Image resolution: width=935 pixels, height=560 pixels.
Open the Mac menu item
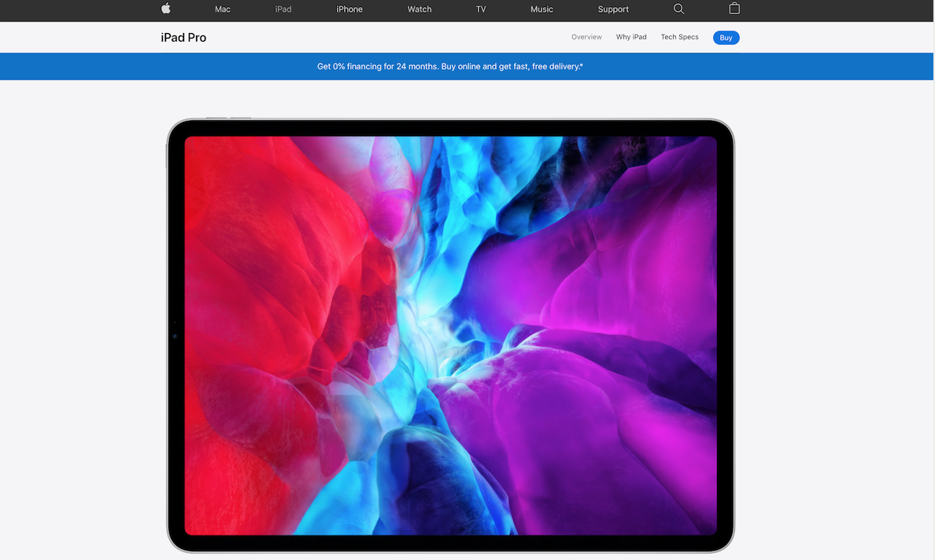point(223,9)
